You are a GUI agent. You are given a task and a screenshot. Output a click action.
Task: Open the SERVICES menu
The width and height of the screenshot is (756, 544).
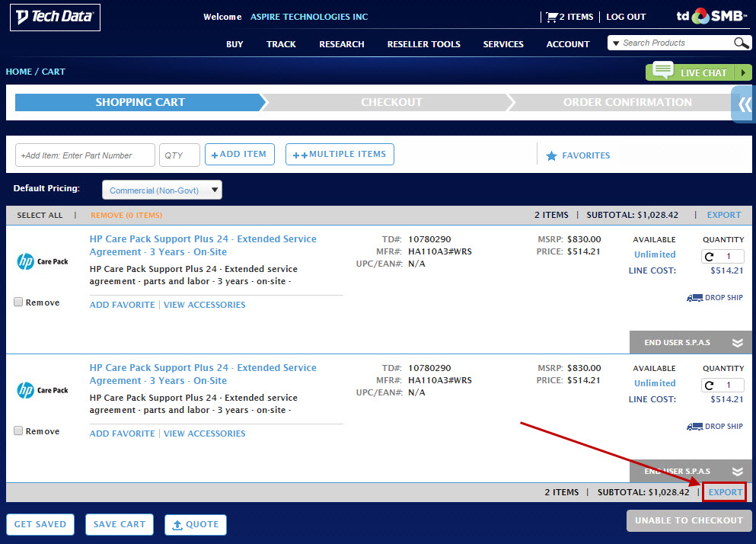click(503, 44)
